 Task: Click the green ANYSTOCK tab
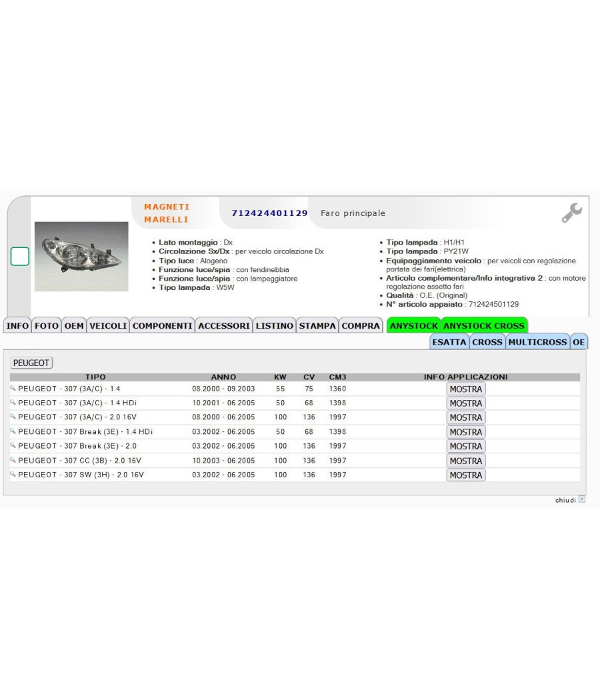tap(414, 325)
